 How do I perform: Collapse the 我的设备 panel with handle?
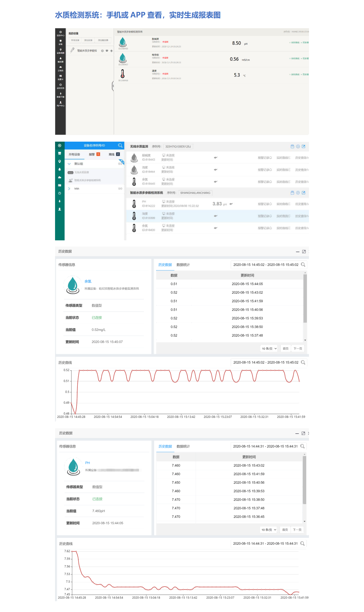pos(113,86)
